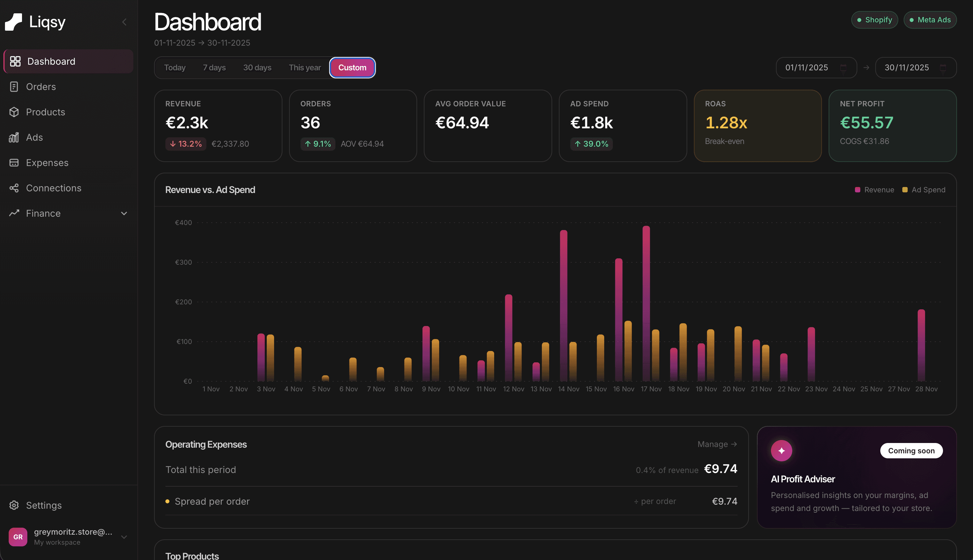Switch to the 7 days view
Screen dimensions: 973x560
coord(214,67)
